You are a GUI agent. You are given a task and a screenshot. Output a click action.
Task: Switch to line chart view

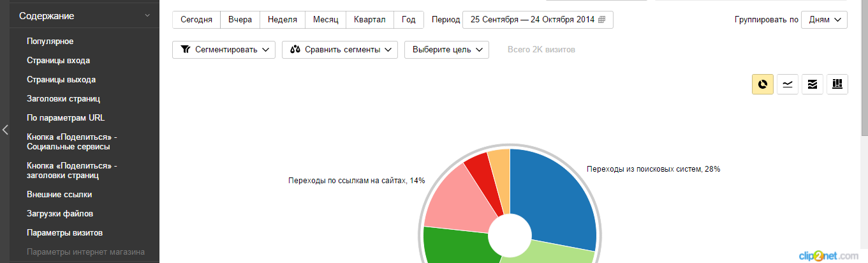(x=788, y=84)
